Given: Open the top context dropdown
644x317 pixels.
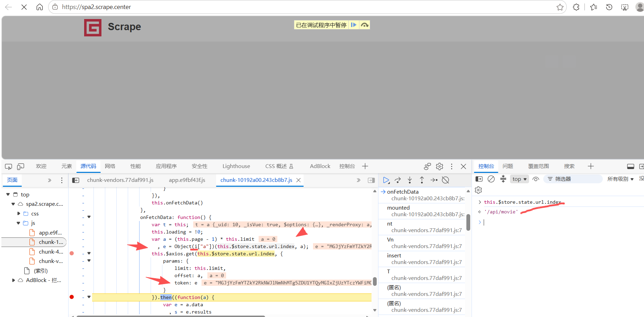Looking at the screenshot, I should click(519, 179).
